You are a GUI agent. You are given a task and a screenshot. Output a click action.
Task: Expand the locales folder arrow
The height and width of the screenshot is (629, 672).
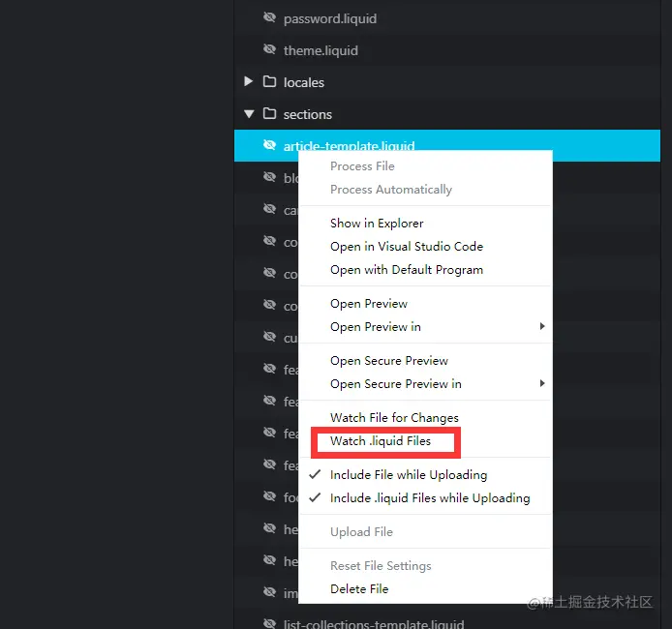pos(248,81)
